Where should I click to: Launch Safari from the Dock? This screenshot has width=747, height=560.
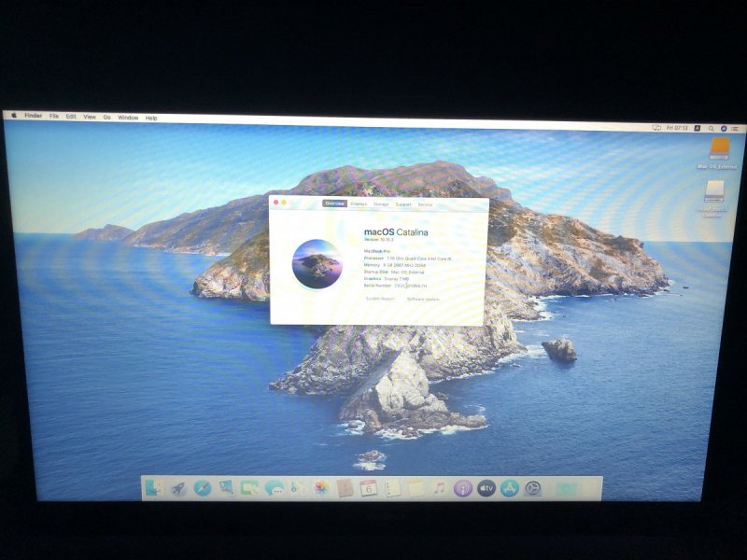click(203, 488)
